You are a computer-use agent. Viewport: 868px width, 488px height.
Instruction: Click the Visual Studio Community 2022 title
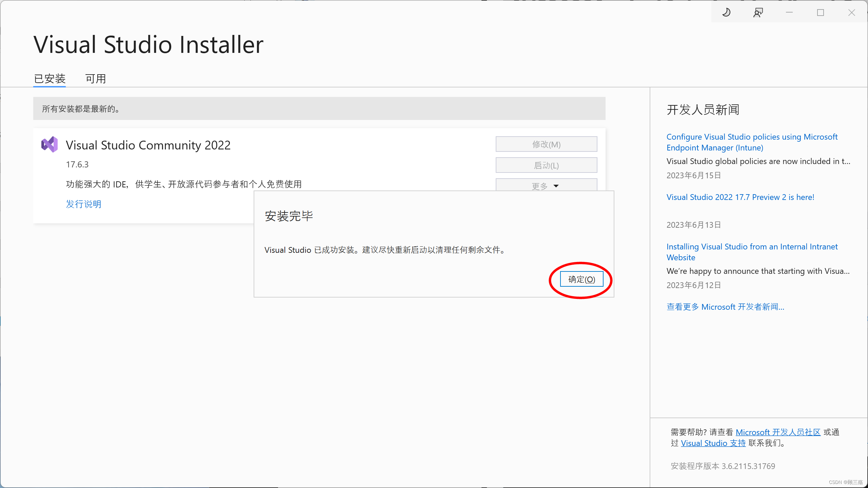pos(148,145)
